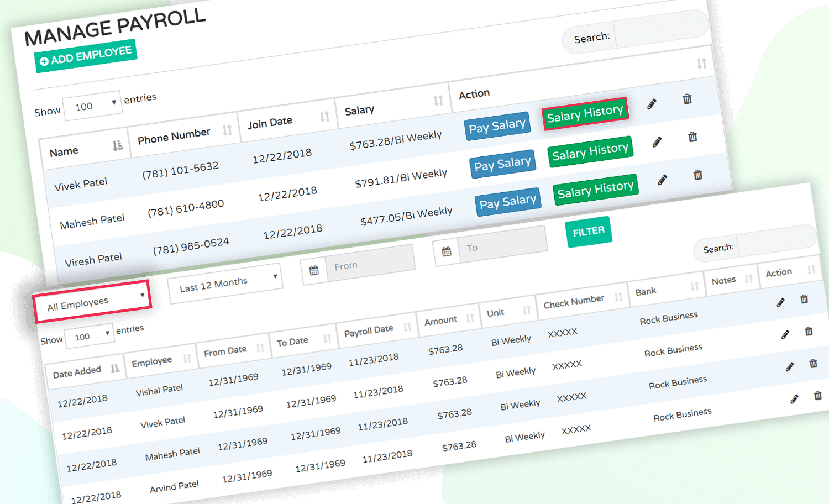The height and width of the screenshot is (504, 829).
Task: Sort by Amount column icon
Action: 470,318
